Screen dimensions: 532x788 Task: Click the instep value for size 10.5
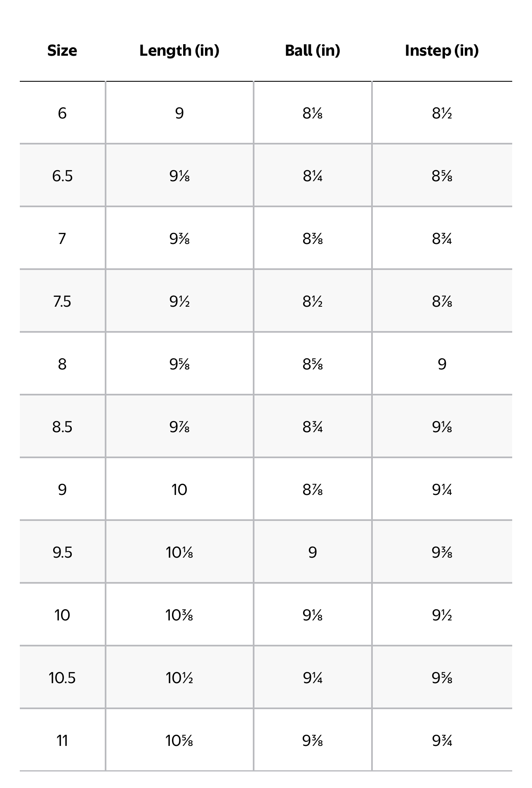(x=442, y=678)
